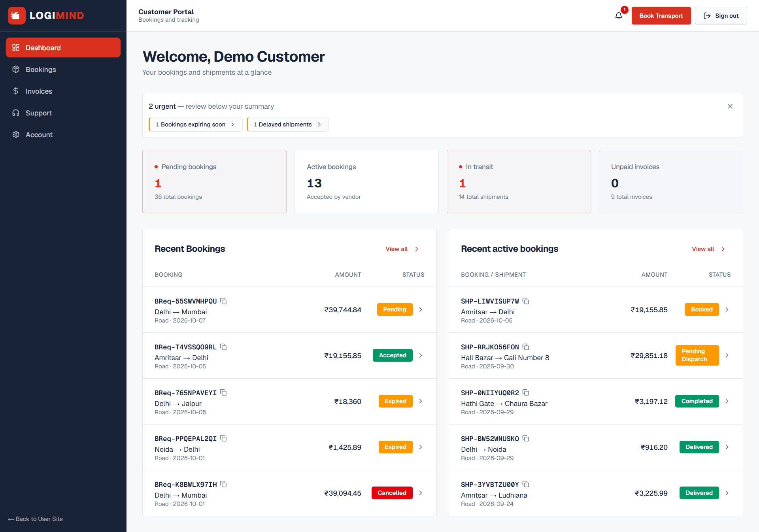The image size is (759, 532).
Task: Click the red Cancelled status badge
Action: [x=392, y=493]
